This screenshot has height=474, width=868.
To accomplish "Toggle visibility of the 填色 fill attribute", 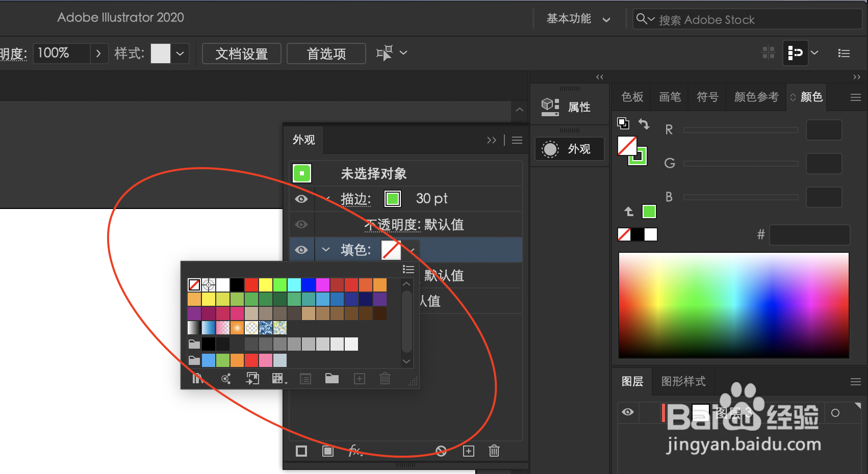I will 302,250.
